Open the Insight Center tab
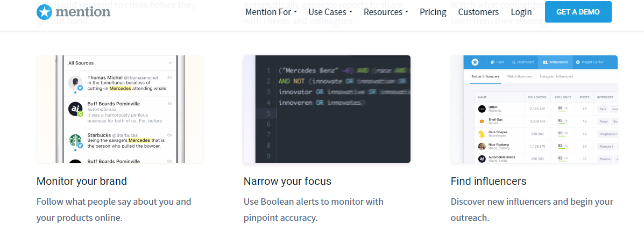The width and height of the screenshot is (644, 230). point(589,62)
